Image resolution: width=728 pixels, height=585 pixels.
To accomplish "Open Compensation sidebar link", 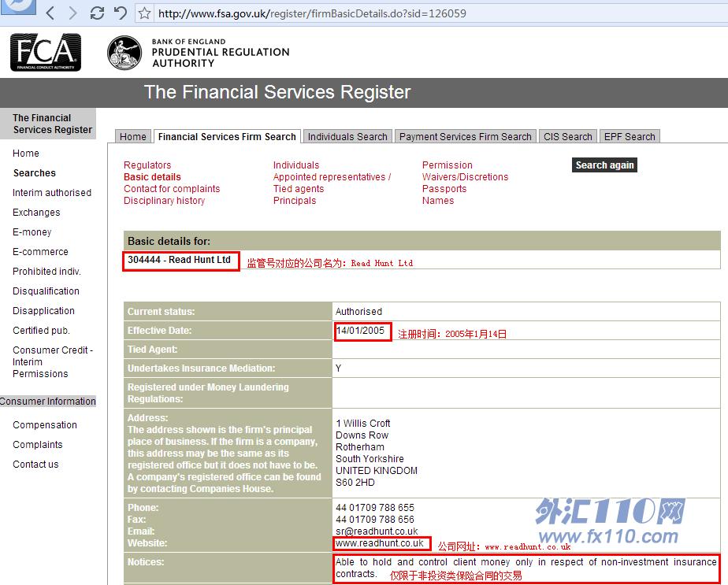I will coord(45,425).
